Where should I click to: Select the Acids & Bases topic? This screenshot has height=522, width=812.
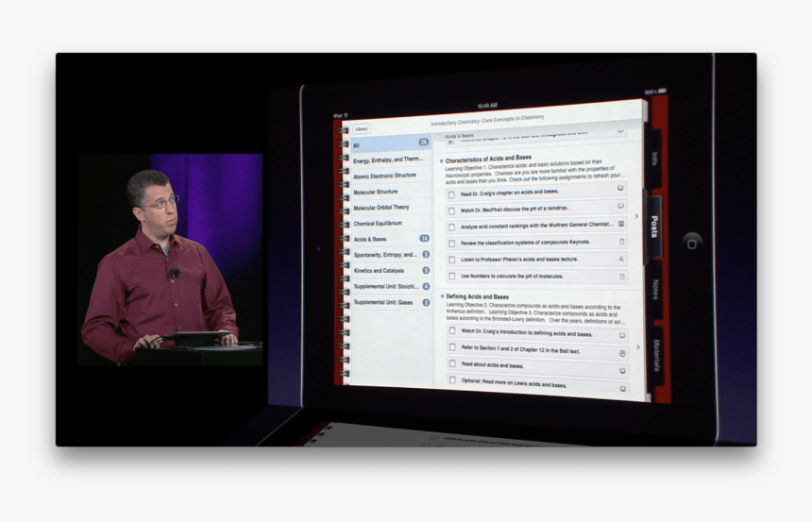391,239
